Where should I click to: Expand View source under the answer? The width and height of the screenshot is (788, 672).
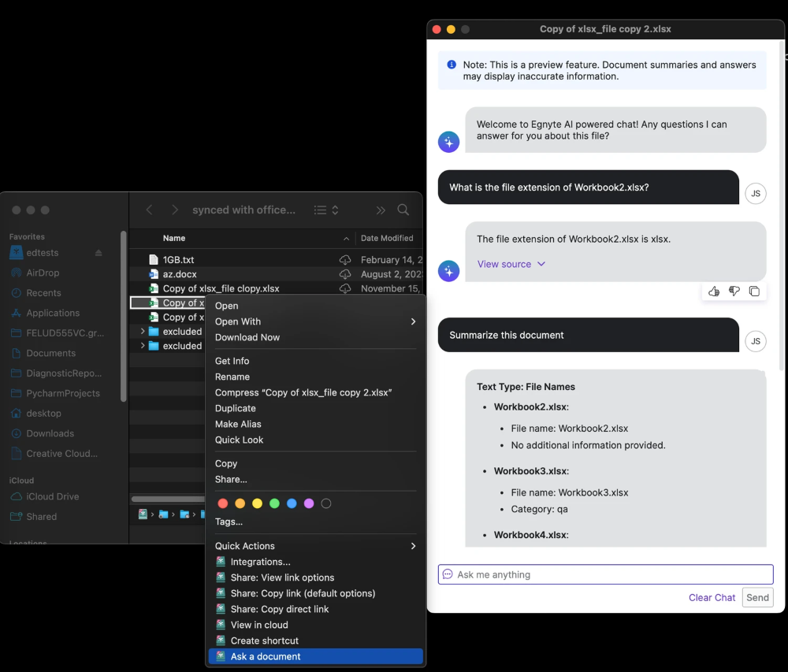tap(511, 264)
